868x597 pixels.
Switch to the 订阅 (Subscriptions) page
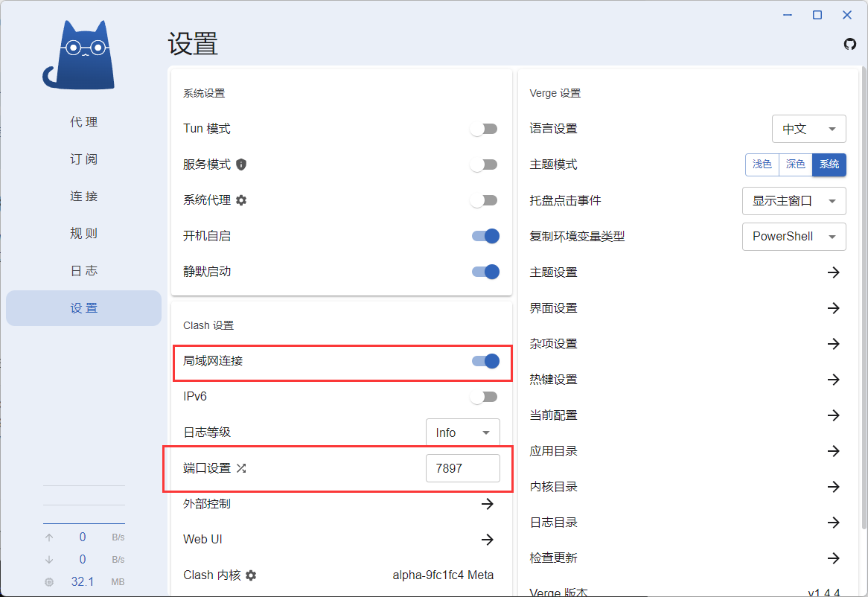83,159
